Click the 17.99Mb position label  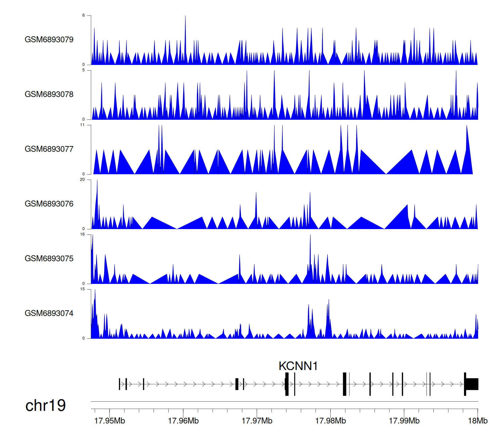tap(404, 421)
